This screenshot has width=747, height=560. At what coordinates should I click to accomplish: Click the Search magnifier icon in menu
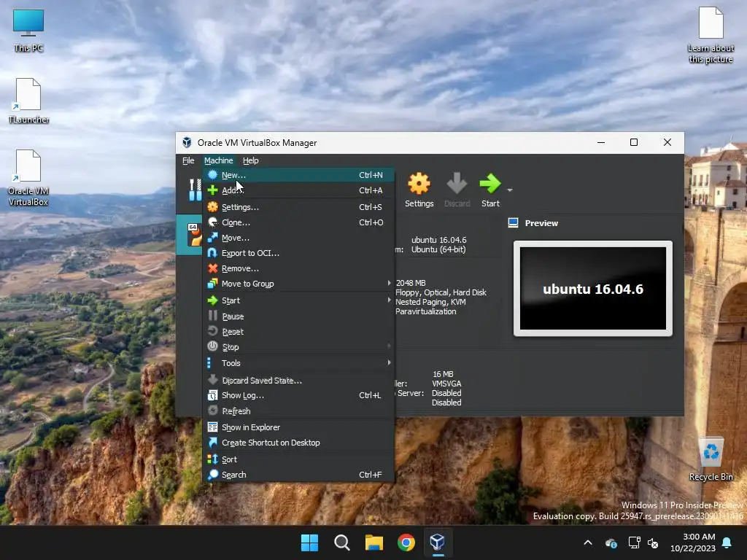(212, 474)
